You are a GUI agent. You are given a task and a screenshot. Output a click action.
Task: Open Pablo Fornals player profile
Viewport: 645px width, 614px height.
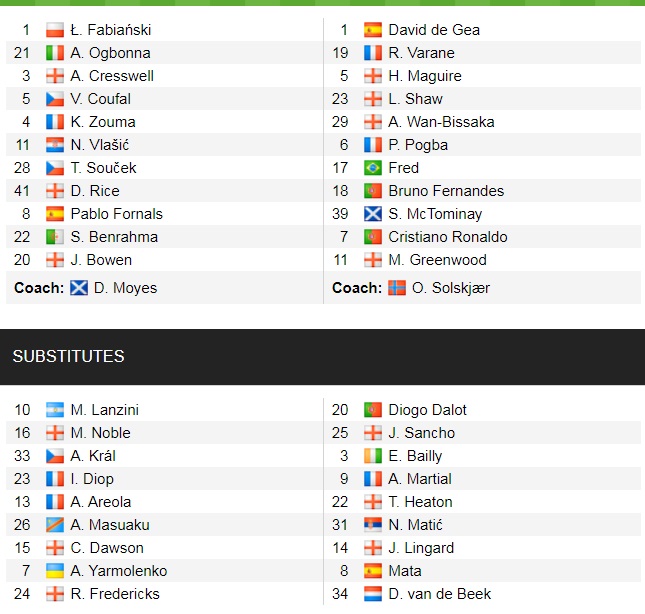pos(116,214)
